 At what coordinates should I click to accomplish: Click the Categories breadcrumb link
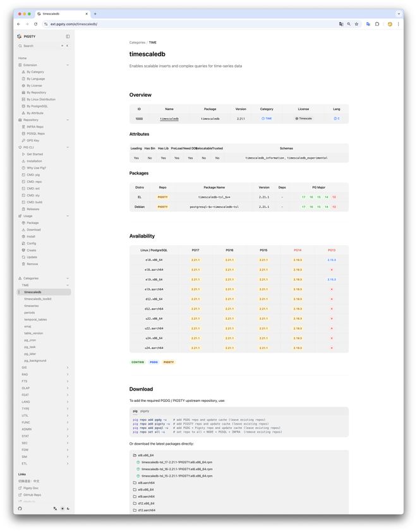(x=137, y=42)
